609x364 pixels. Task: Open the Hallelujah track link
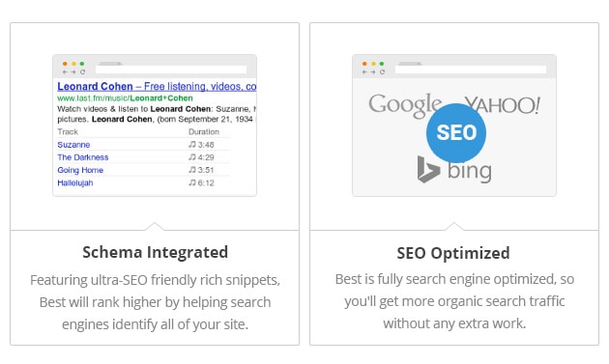coord(75,182)
